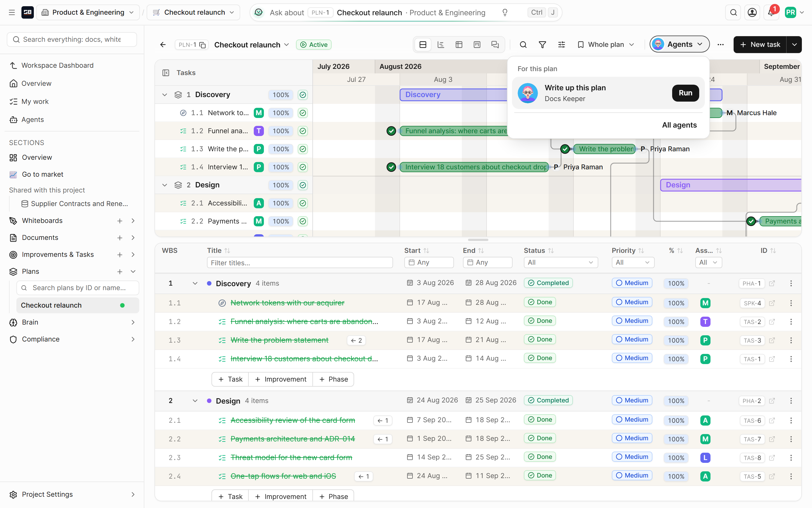This screenshot has height=508, width=812.
Task: Toggle completion check for Discovery phase
Action: pos(303,95)
